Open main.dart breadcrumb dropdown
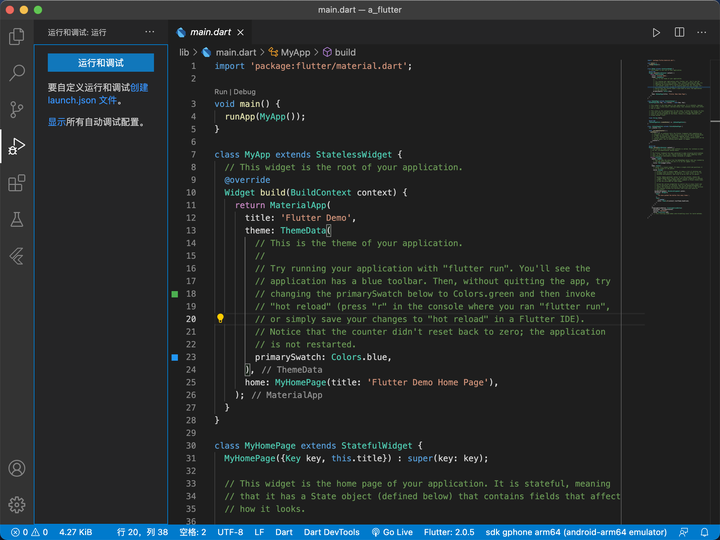Viewport: 720px width, 540px height. (229, 52)
